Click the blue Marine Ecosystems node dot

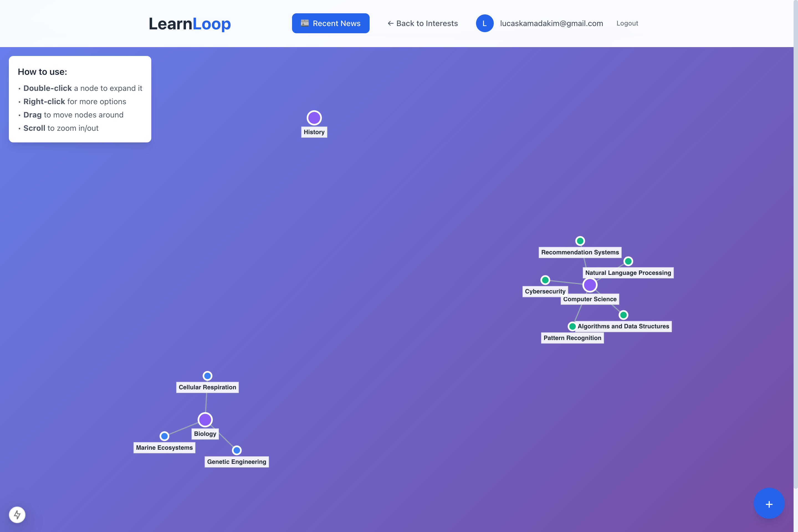pos(164,436)
